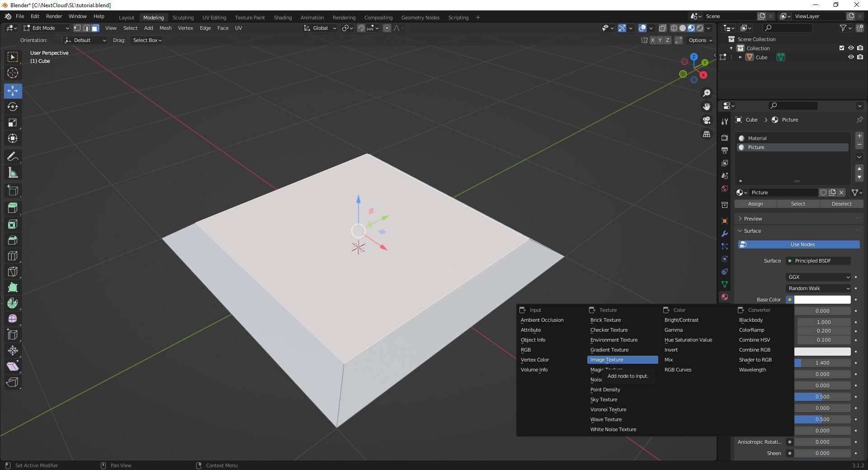Activate the Rotate tool
868x470 pixels.
point(13,107)
